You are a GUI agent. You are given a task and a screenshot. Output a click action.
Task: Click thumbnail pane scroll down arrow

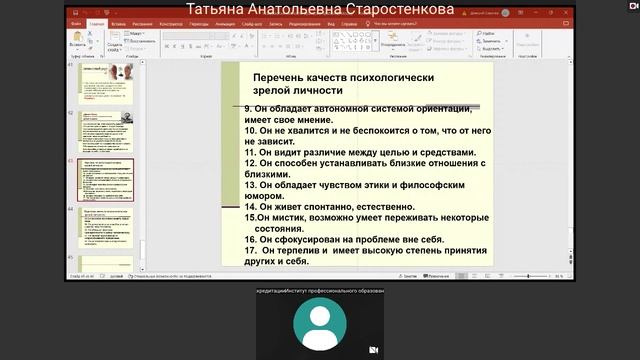(142, 269)
